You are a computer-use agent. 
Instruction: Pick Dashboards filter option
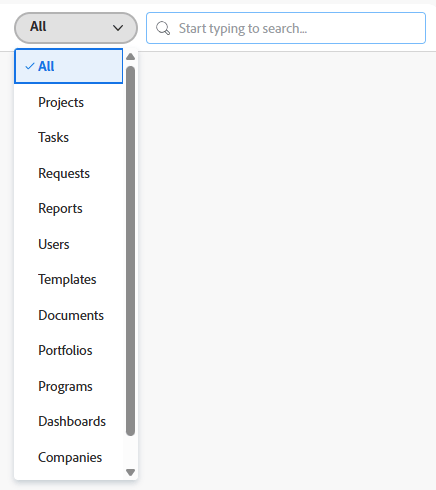pos(69,421)
